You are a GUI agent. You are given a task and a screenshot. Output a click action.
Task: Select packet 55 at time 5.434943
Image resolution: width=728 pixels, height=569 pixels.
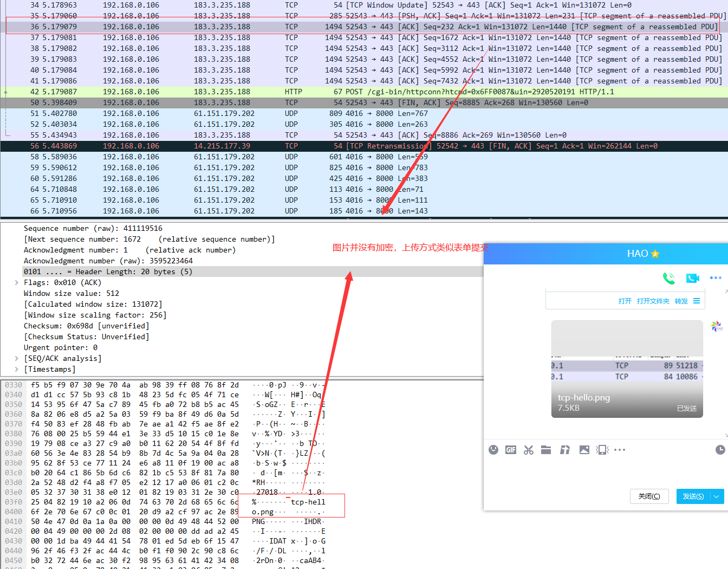coord(364,135)
